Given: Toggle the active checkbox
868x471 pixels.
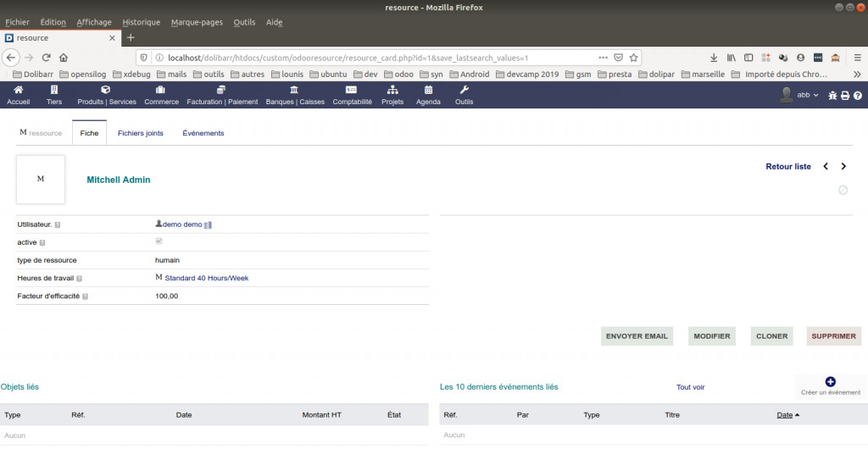Looking at the screenshot, I should point(159,241).
